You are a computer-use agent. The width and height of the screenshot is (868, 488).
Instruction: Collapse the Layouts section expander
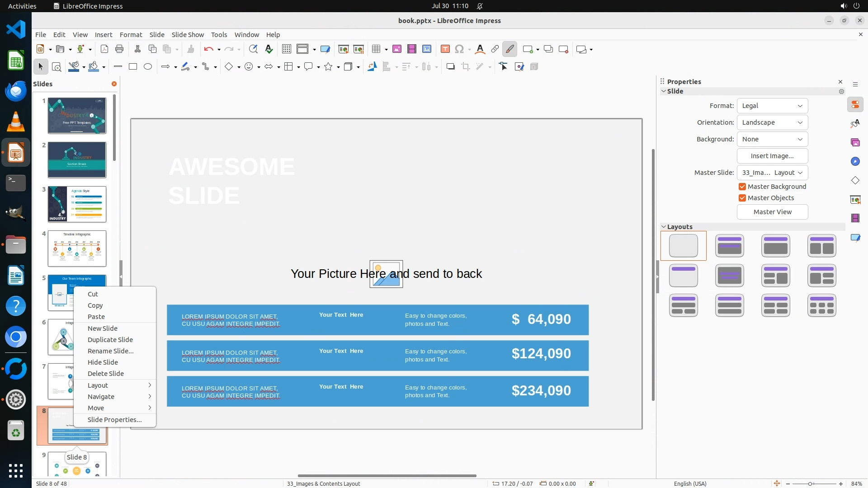[664, 227]
